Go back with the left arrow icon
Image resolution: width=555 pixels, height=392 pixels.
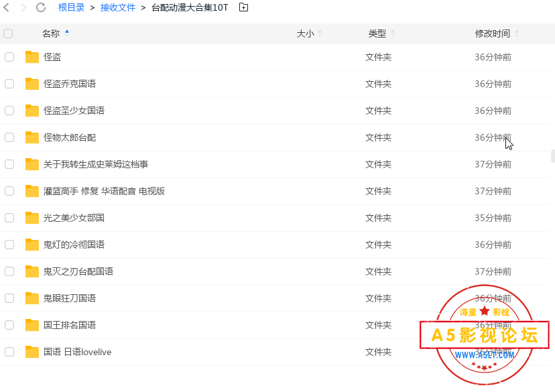6,7
